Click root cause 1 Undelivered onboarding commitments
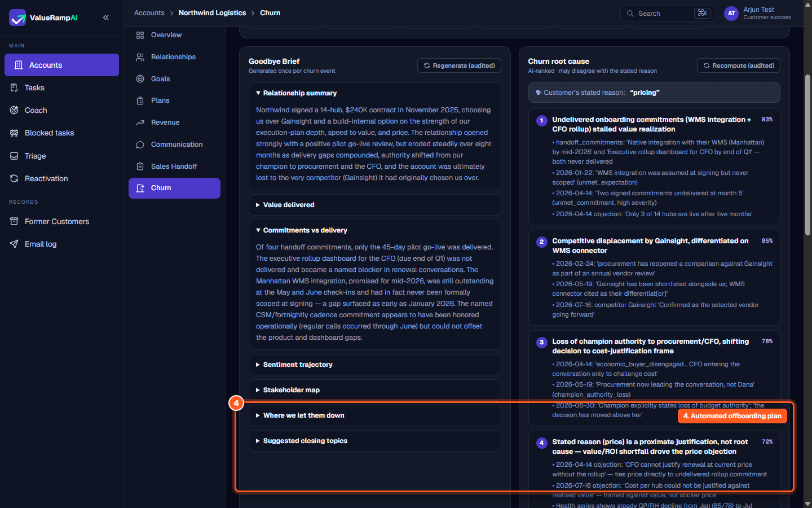Viewport: 812px width, 508px height. [652, 124]
